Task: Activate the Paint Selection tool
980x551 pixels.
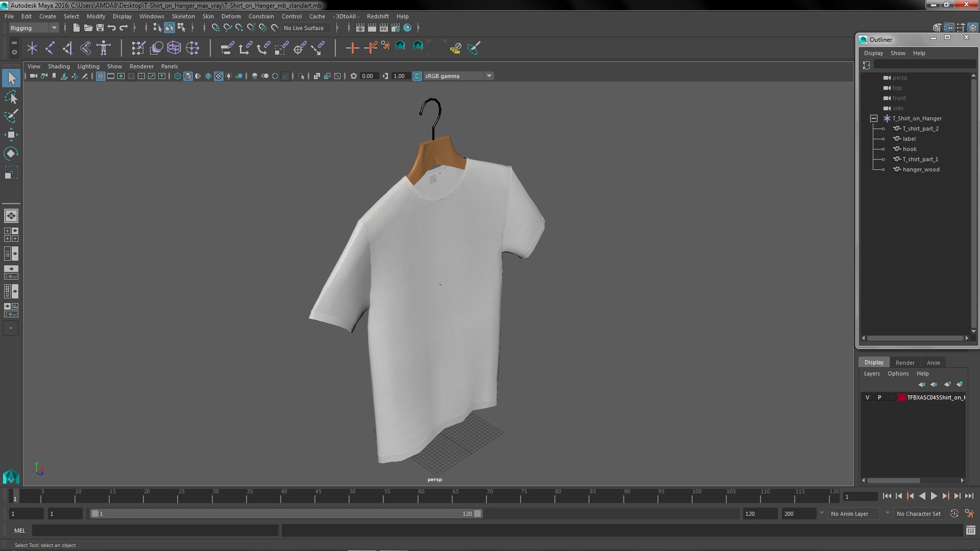Action: 11,116
